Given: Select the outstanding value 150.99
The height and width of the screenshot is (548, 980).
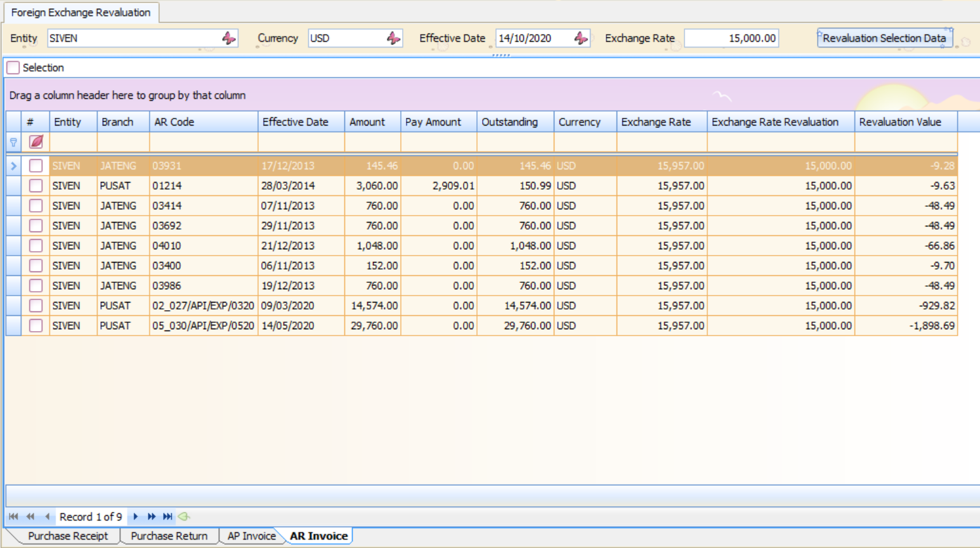Looking at the screenshot, I should [515, 186].
